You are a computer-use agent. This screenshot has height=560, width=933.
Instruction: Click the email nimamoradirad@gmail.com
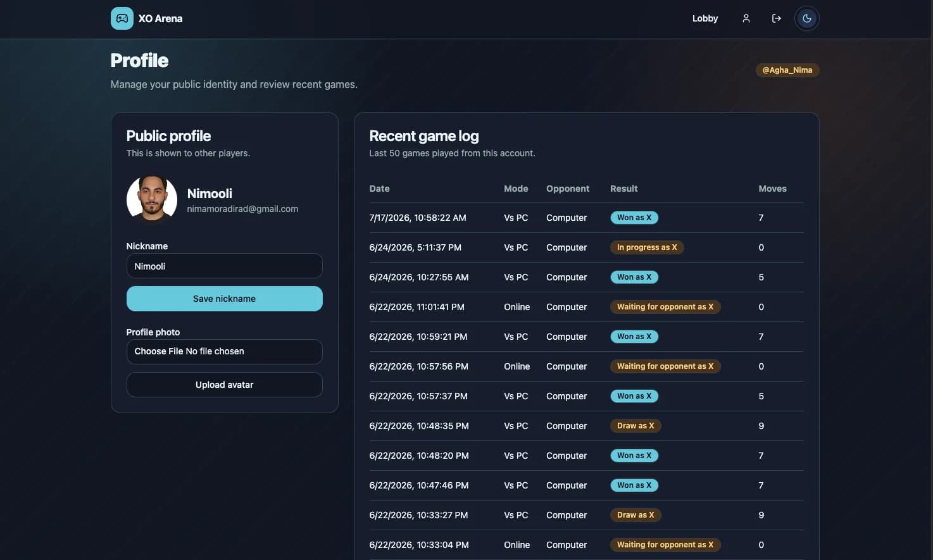pos(242,209)
